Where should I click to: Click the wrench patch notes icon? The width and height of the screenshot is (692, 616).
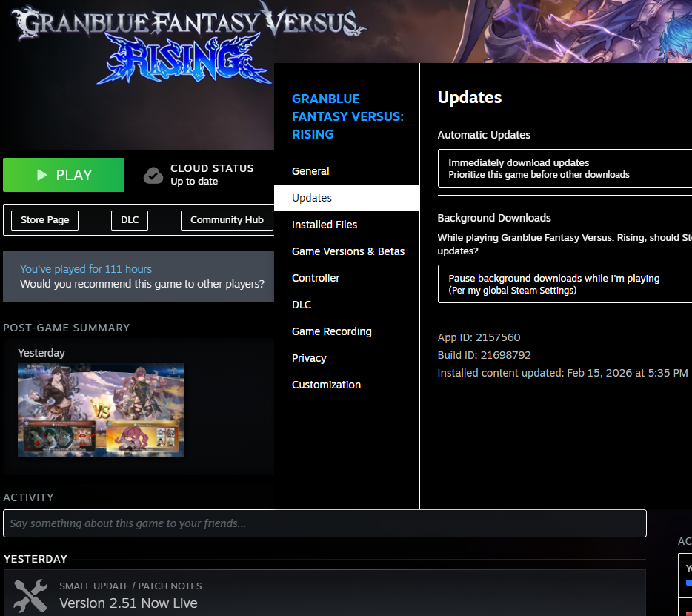pos(30,595)
